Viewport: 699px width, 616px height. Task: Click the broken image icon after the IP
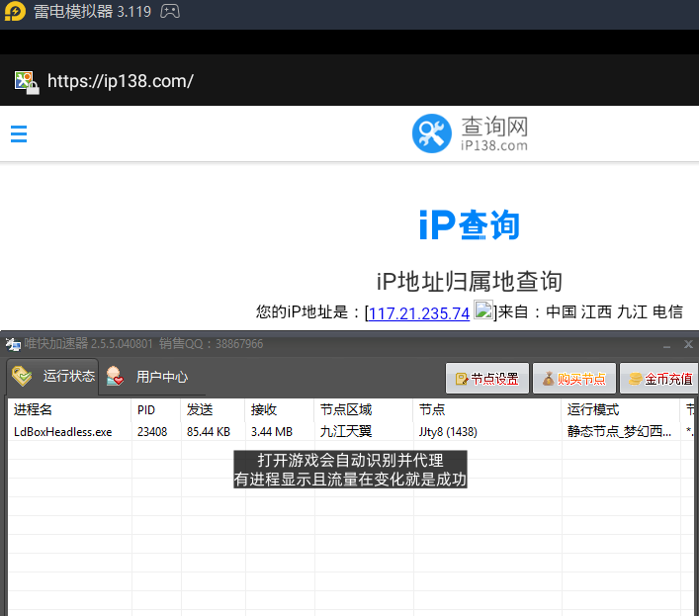[483, 309]
